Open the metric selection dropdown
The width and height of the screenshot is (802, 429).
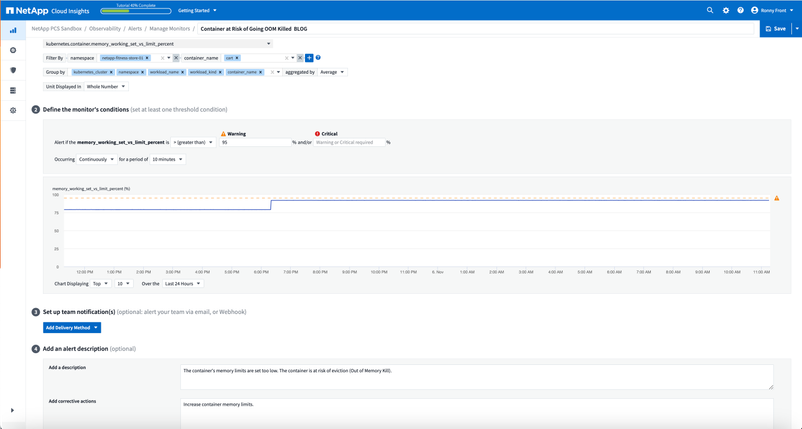158,44
